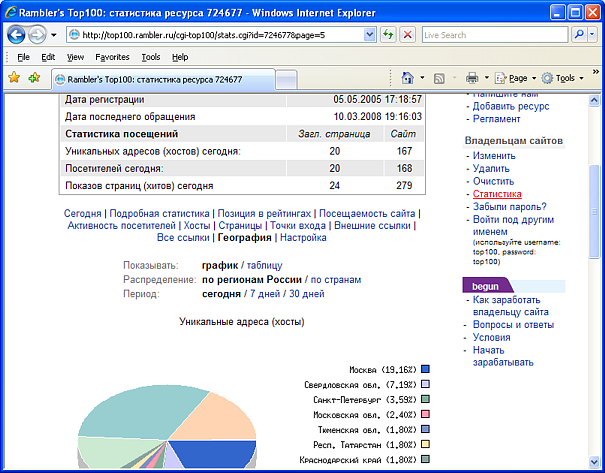Open the Tools gear toolbar menu
Screen dimensions: 605x473
click(563, 78)
